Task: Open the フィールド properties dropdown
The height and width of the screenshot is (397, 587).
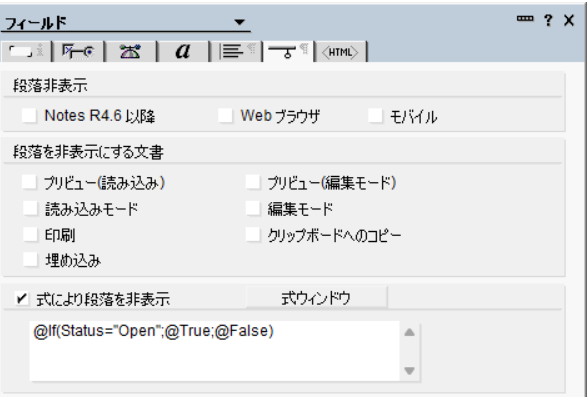Action: coord(240,22)
